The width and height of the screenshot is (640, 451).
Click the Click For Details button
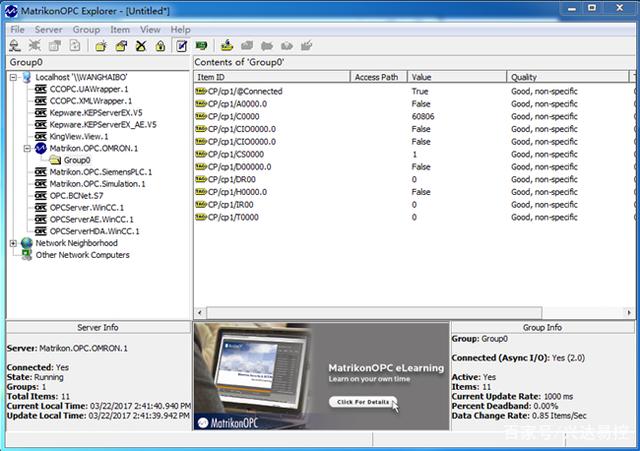click(x=362, y=402)
